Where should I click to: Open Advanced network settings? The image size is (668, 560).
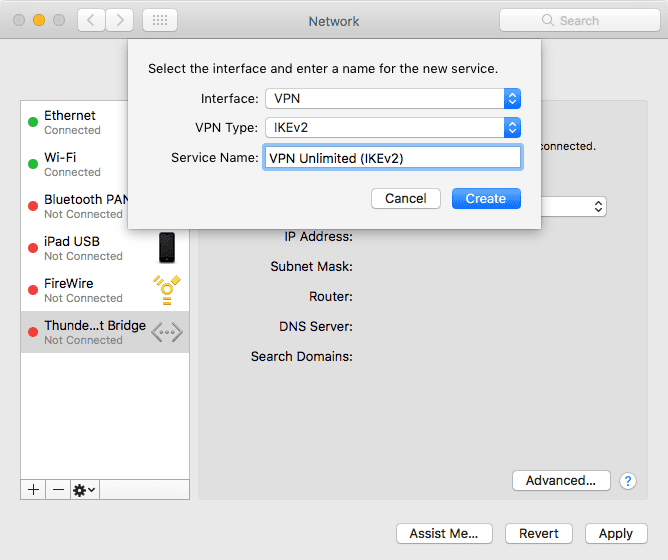[x=561, y=480]
